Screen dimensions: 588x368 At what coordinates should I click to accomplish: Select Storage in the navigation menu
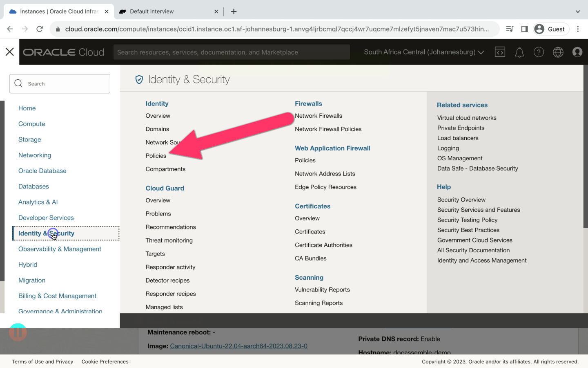tap(30, 139)
